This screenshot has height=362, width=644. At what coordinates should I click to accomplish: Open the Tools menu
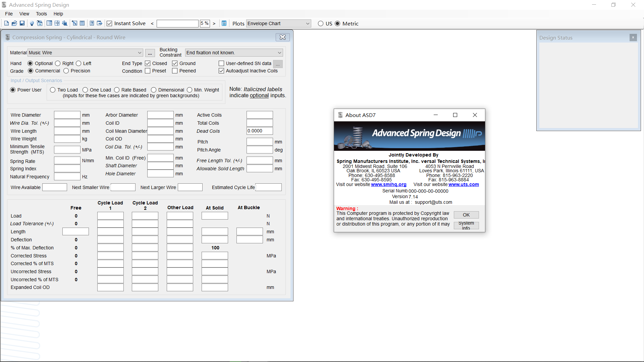click(x=41, y=14)
